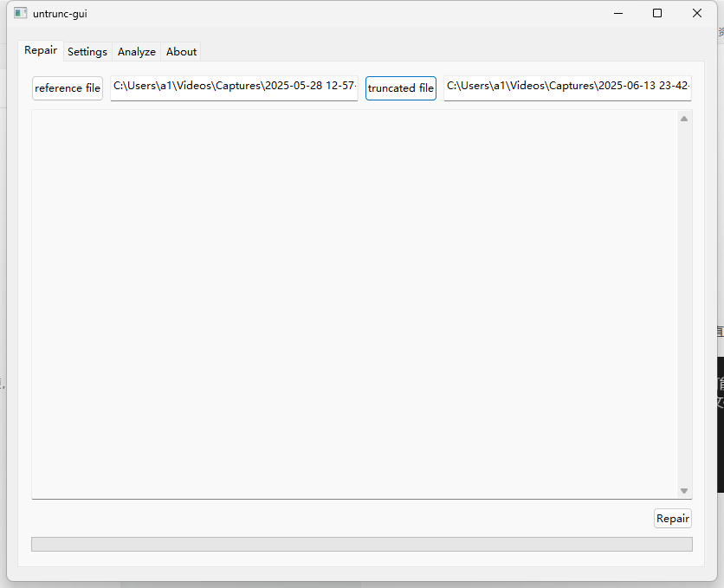This screenshot has width=724, height=588.
Task: Click the progress bar at the bottom
Action: pyautogui.click(x=362, y=544)
